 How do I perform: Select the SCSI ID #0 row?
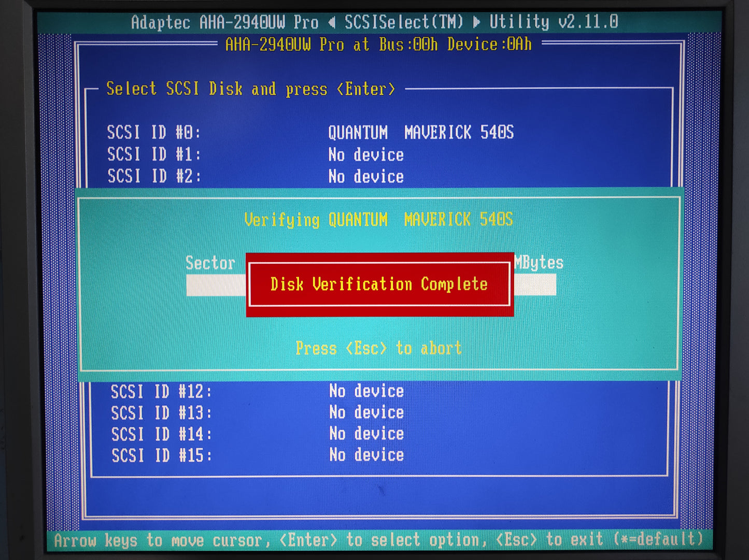(154, 133)
